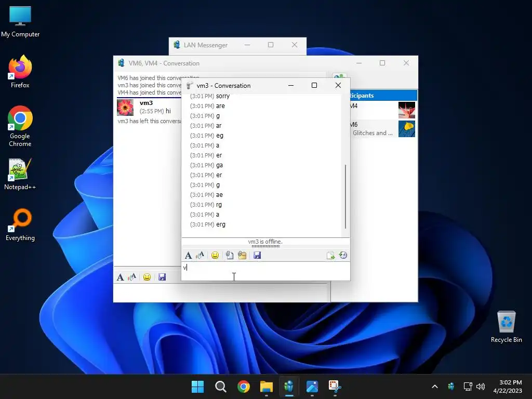
Task: Open message history clock icon in vm3 conversation
Action: tap(343, 255)
